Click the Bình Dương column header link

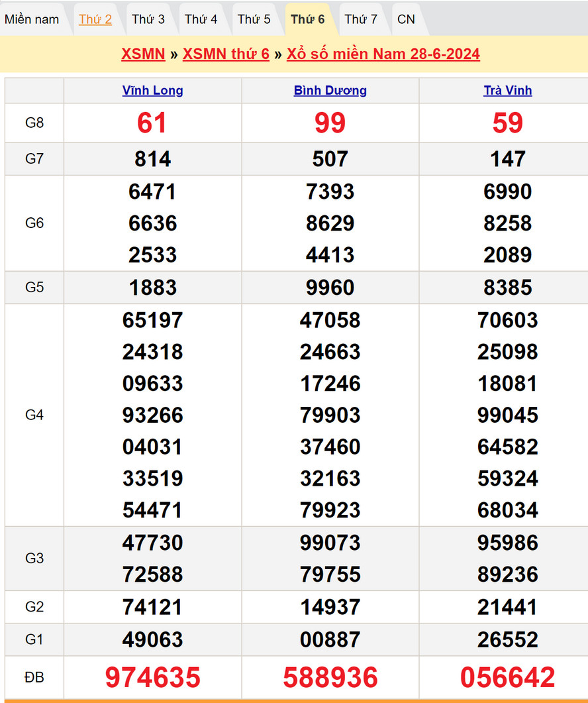pyautogui.click(x=330, y=91)
